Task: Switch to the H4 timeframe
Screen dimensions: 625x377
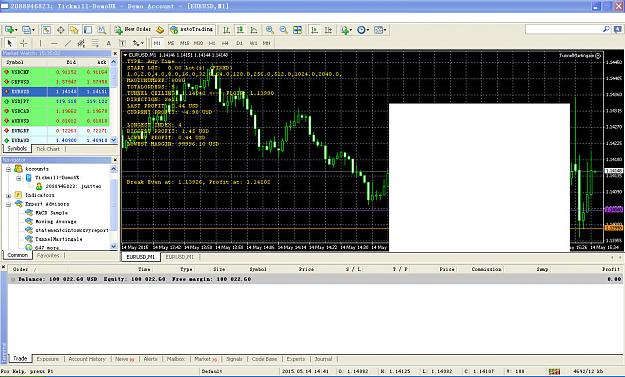Action: tap(225, 43)
